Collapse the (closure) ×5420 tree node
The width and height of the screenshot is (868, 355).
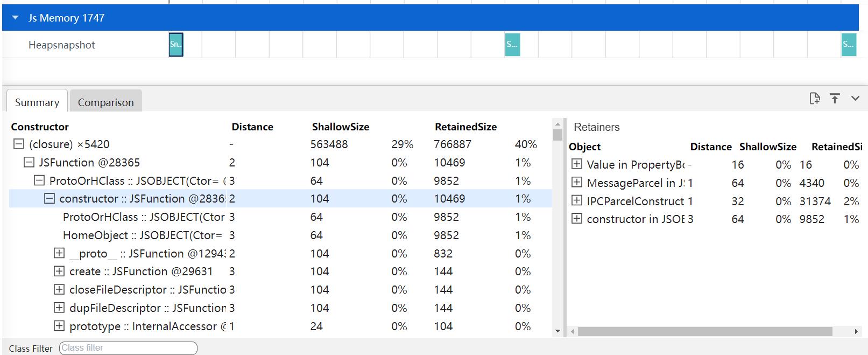pos(19,144)
